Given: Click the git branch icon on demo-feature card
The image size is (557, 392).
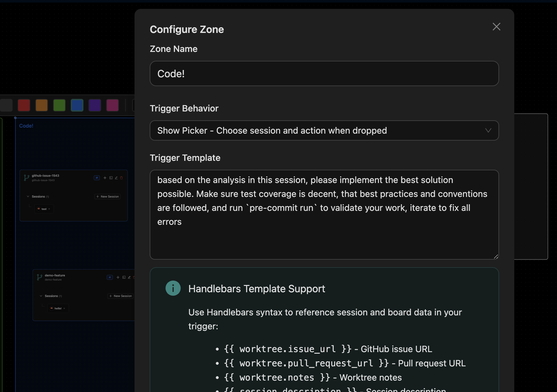Looking at the screenshot, I should click(39, 277).
